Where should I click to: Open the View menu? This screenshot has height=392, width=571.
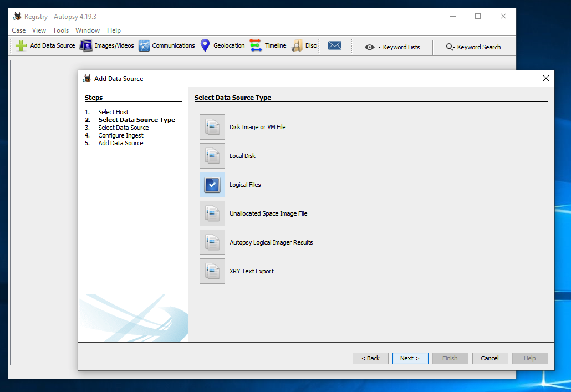pyautogui.click(x=39, y=30)
